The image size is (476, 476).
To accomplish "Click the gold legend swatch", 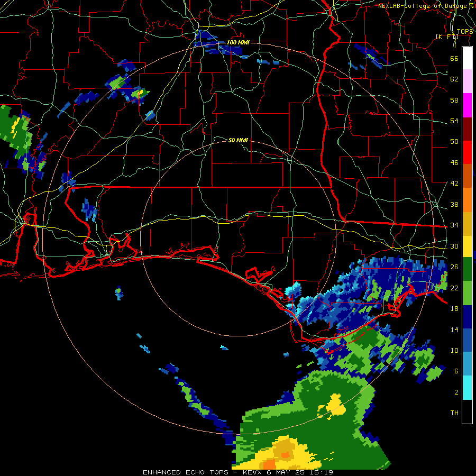I will pyautogui.click(x=467, y=224).
